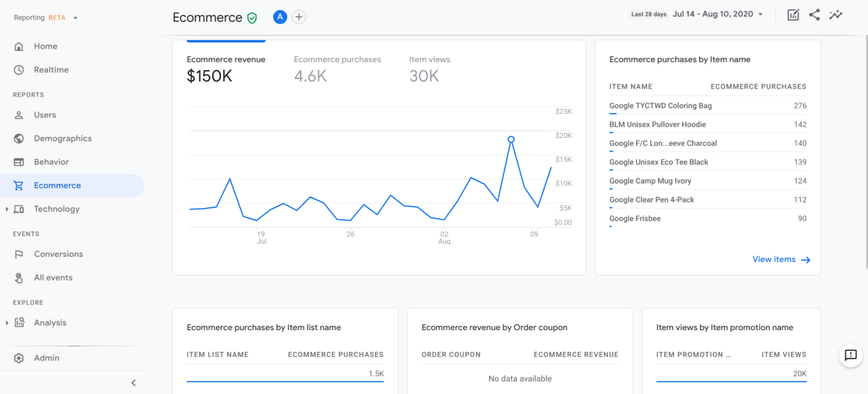Open All events in sidebar
This screenshot has height=394, width=868.
(x=53, y=278)
